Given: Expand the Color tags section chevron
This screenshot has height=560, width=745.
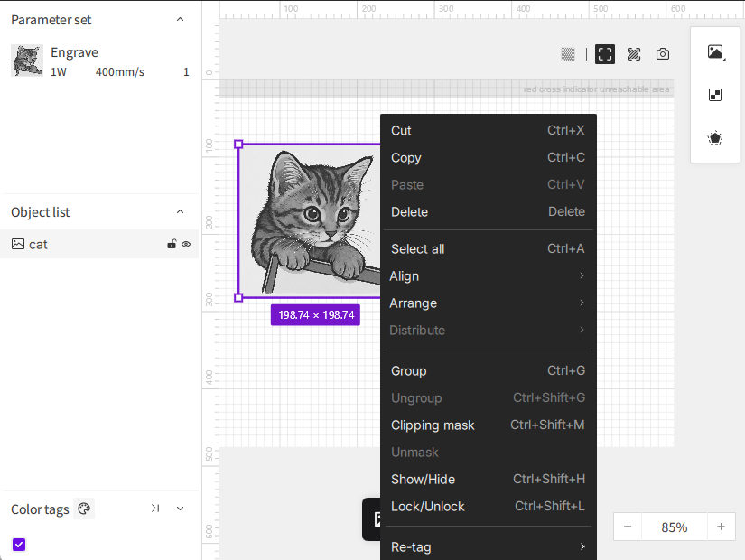Looking at the screenshot, I should pyautogui.click(x=180, y=509).
